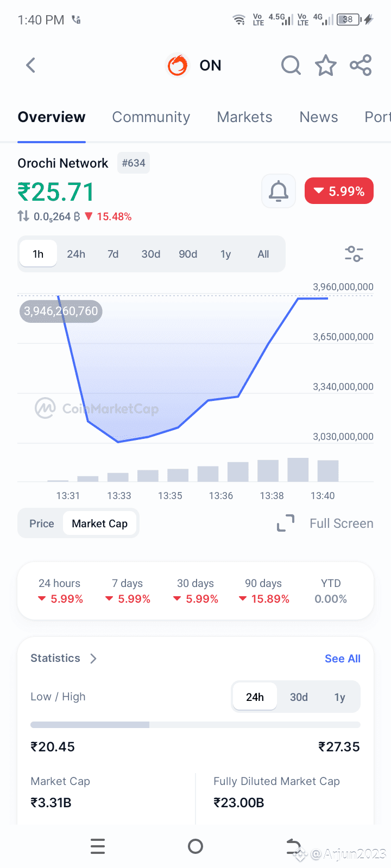Select the 24h chart range
This screenshot has height=868, width=391.
point(76,254)
